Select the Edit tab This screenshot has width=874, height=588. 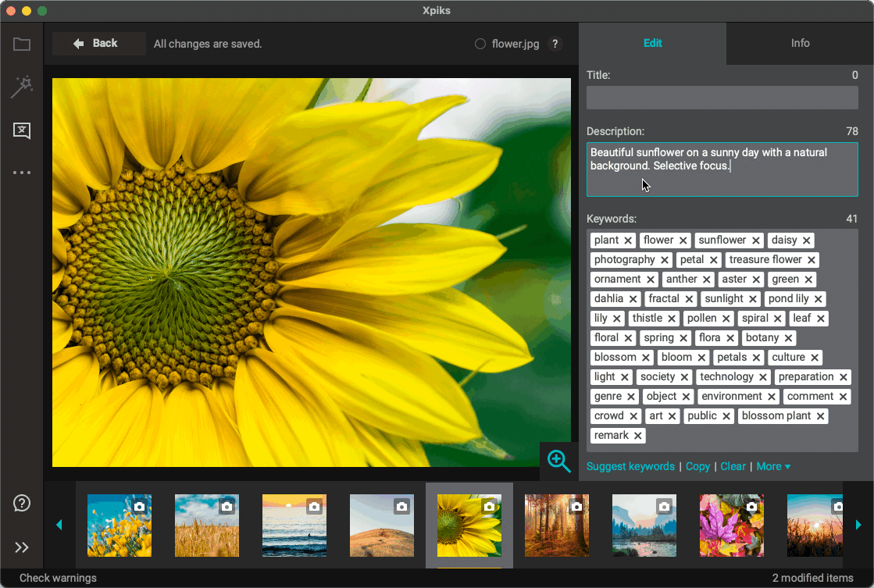(652, 43)
